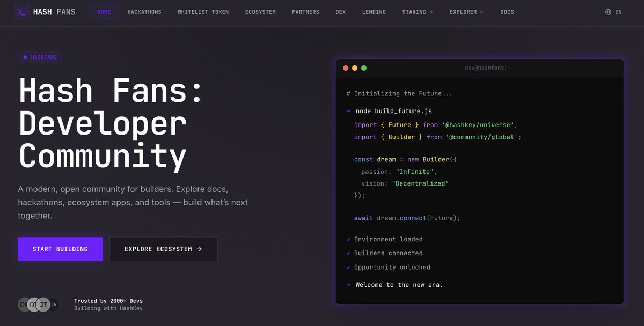
Task: Go to the Home tab
Action: point(104,12)
